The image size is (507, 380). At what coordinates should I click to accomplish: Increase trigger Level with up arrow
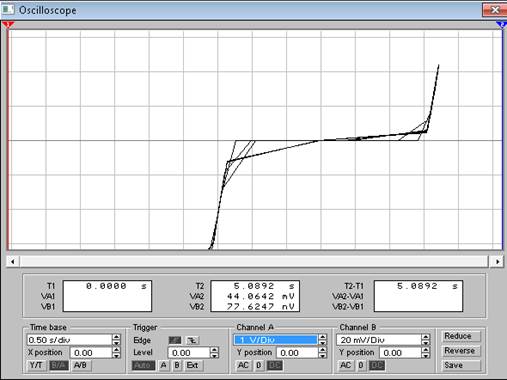coord(215,350)
